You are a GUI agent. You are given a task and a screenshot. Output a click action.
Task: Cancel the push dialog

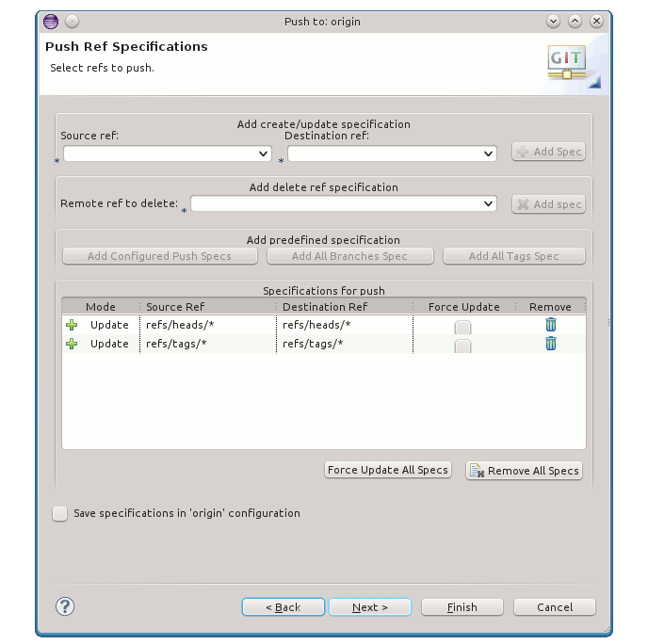point(555,607)
